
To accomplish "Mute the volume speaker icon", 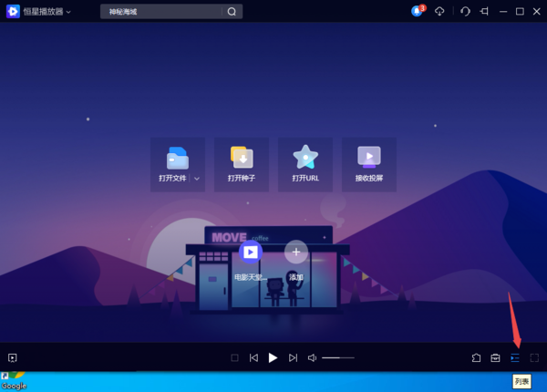I will pyautogui.click(x=312, y=358).
